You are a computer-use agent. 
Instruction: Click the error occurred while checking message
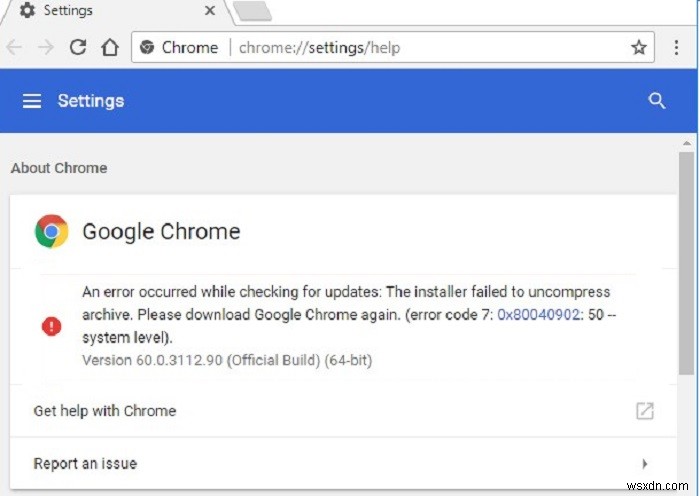point(348,315)
